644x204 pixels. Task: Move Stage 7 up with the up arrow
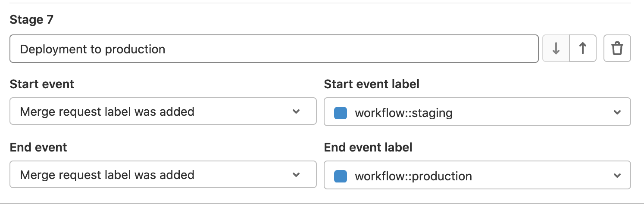[x=583, y=49]
